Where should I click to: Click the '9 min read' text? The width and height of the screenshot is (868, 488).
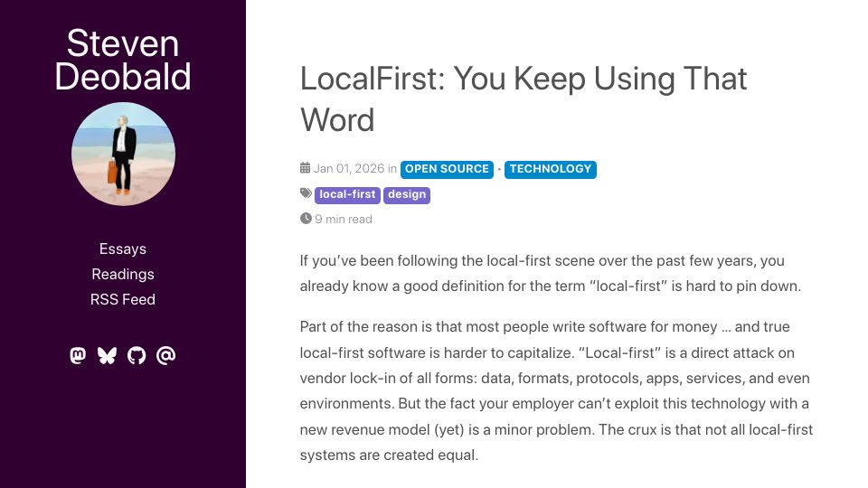pos(344,219)
